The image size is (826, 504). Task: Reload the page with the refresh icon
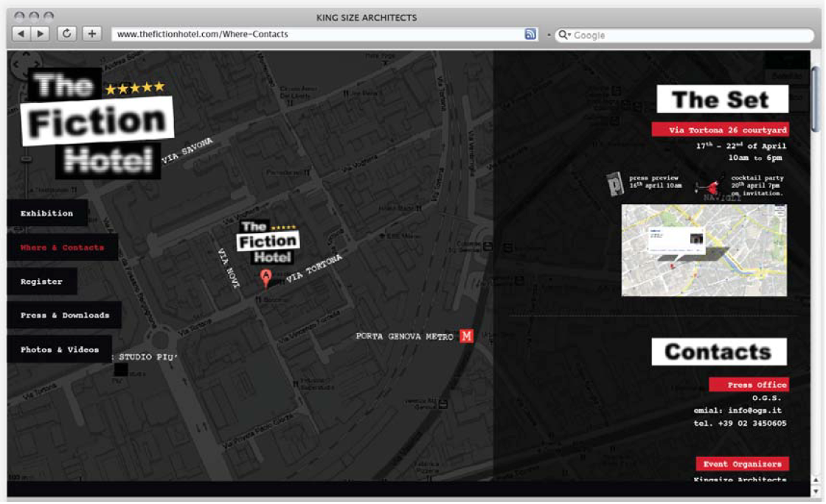(x=66, y=34)
